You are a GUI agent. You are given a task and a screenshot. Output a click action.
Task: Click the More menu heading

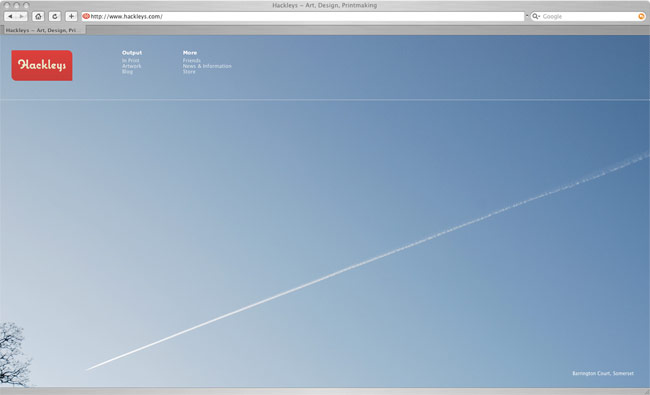tap(190, 53)
